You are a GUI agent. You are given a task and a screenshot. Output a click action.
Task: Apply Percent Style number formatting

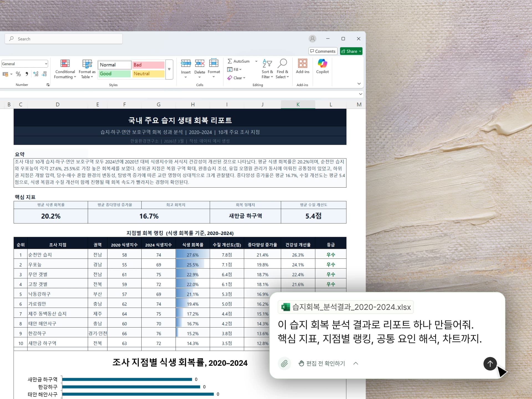[18, 74]
